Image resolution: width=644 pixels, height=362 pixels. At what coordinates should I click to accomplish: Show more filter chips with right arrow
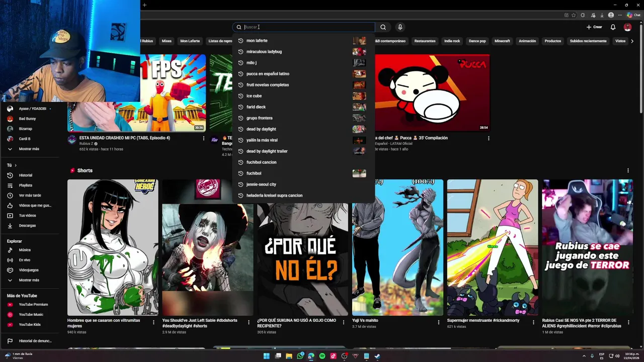(632, 41)
